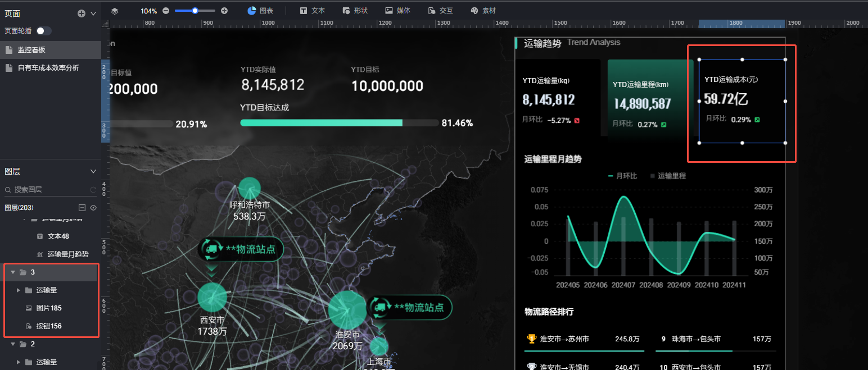
Task: Open the 文本 text tool
Action: 312,11
